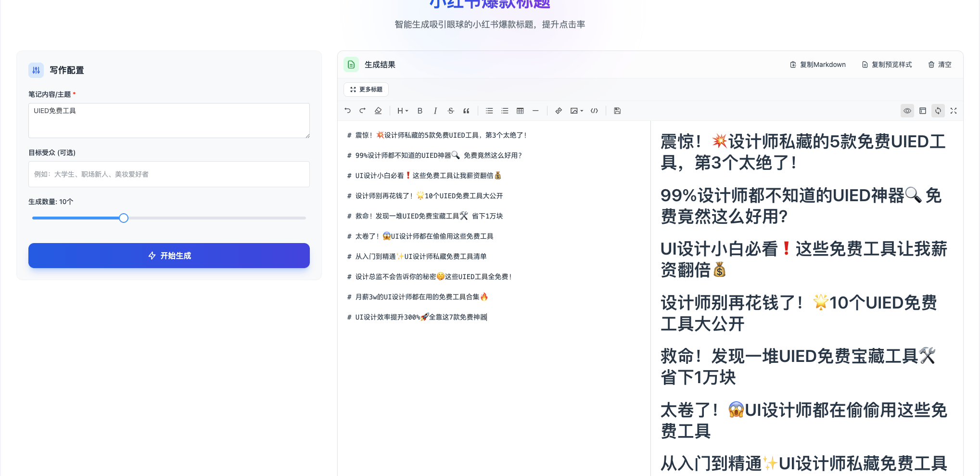Image resolution: width=980 pixels, height=476 pixels.
Task: Click preview heading '太卷了！UI设计师都在偷偷用'
Action: click(804, 421)
